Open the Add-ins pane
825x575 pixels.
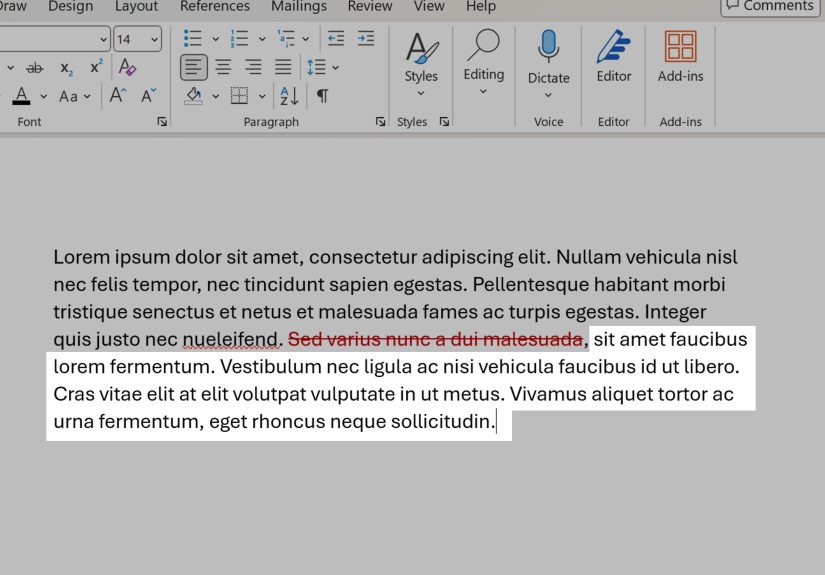[x=680, y=56]
